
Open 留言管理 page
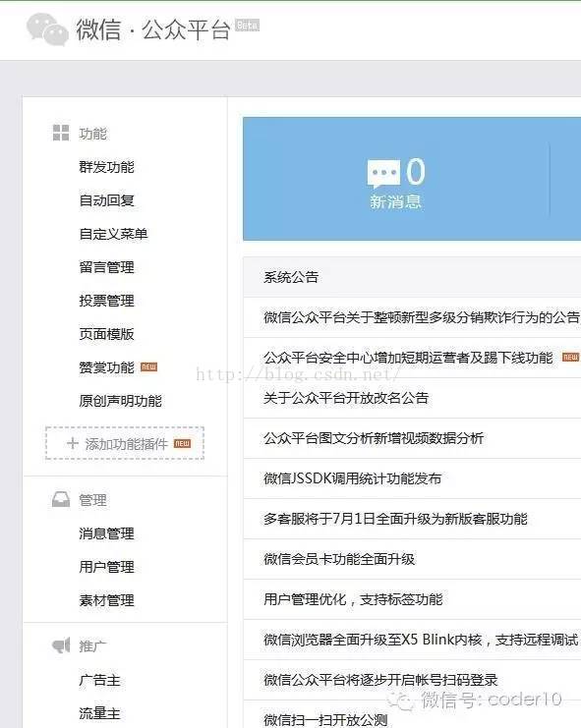[107, 267]
